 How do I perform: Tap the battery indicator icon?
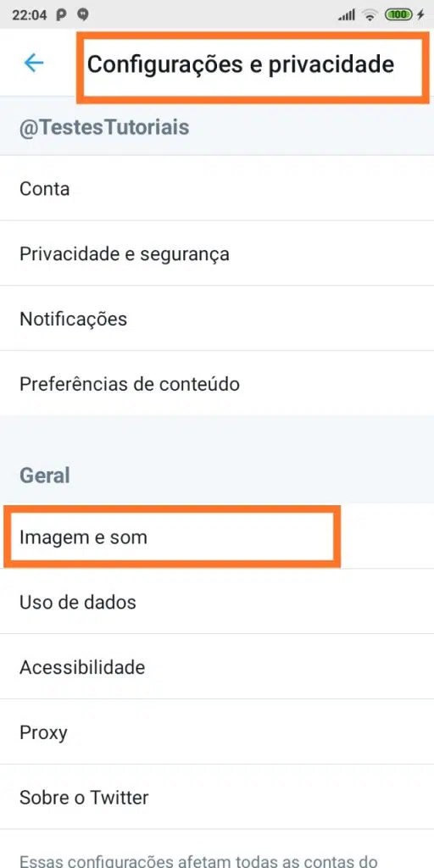click(398, 15)
